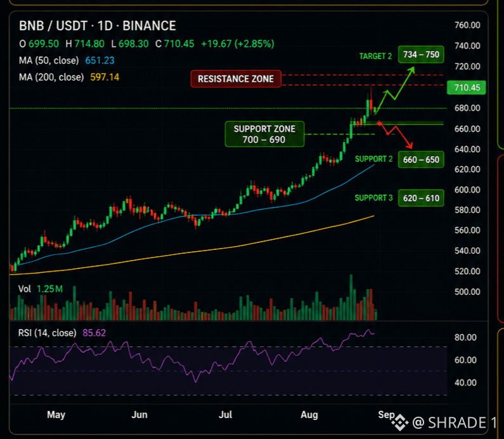Click the MA 200 value 597.14
Viewport: 504px width, 439px height.
(105, 77)
